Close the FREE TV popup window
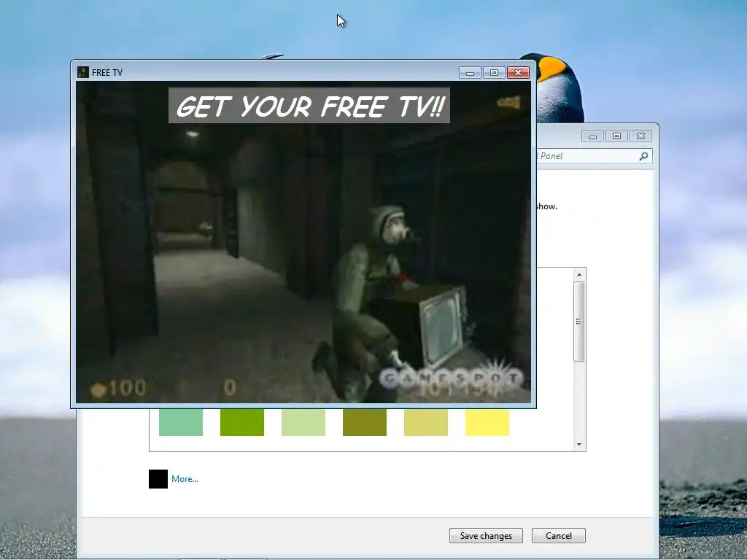Viewport: 747px width, 560px height. pos(519,72)
